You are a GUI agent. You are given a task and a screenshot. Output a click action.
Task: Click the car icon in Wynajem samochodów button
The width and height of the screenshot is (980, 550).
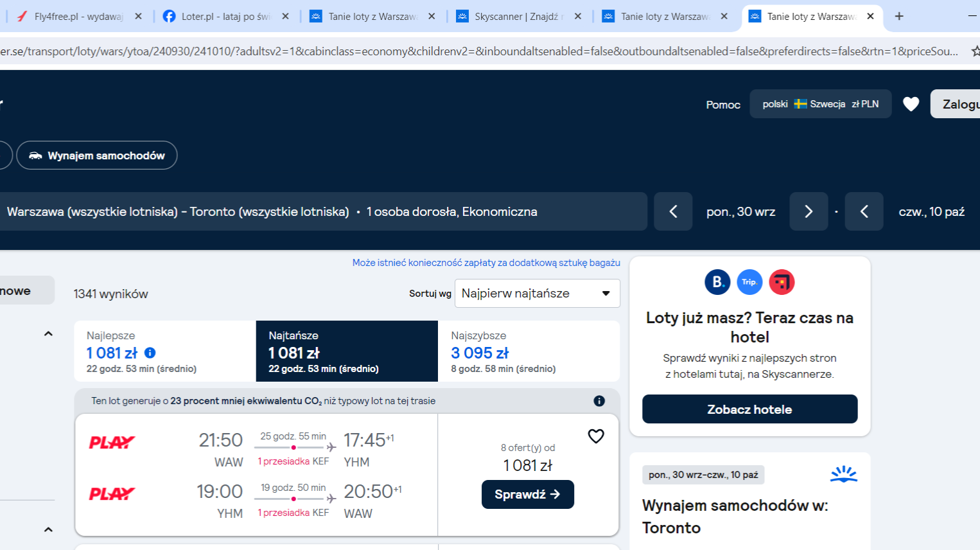click(x=35, y=155)
